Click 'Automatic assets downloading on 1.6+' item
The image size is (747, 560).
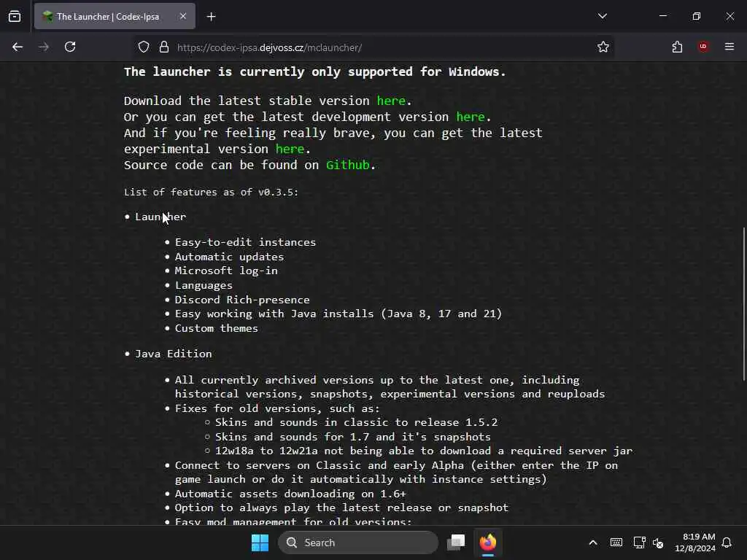(290, 494)
